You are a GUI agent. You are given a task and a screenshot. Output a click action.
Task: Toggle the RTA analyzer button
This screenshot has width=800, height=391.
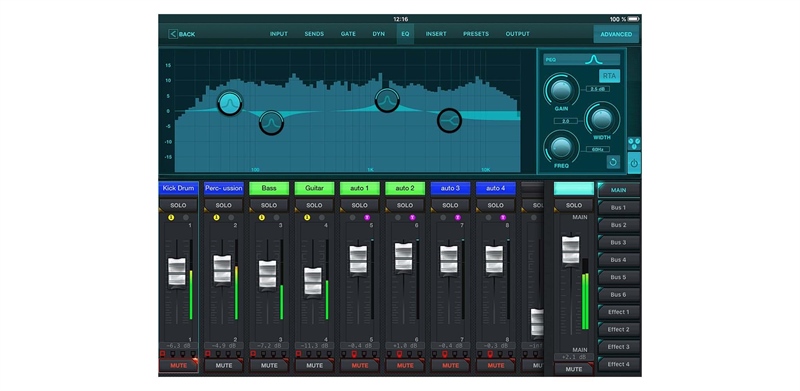pos(609,76)
